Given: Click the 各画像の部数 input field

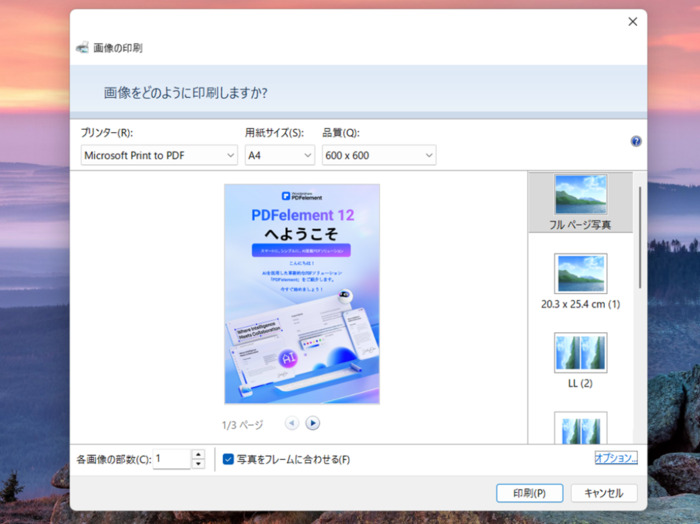Looking at the screenshot, I should pos(172,459).
